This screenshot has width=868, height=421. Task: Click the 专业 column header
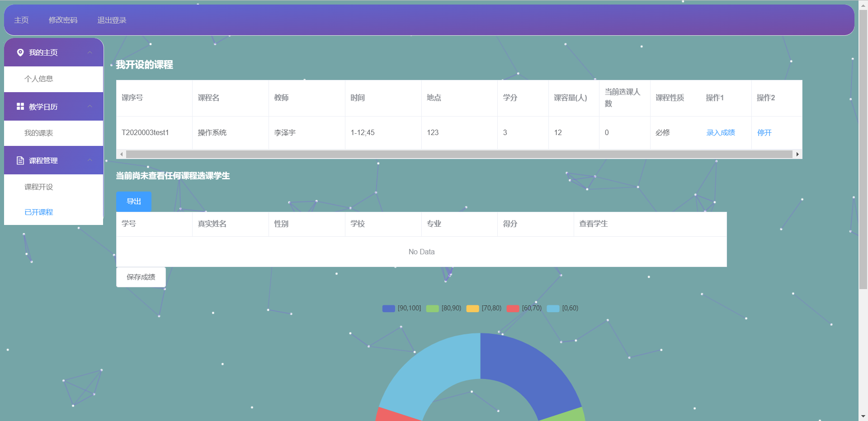[x=460, y=224]
